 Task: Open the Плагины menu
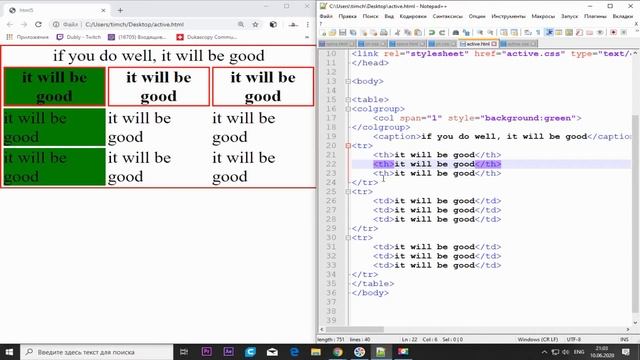point(595,16)
